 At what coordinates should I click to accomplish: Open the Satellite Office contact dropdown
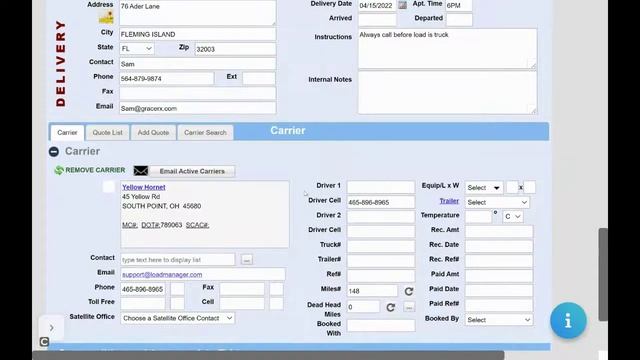coord(178,318)
